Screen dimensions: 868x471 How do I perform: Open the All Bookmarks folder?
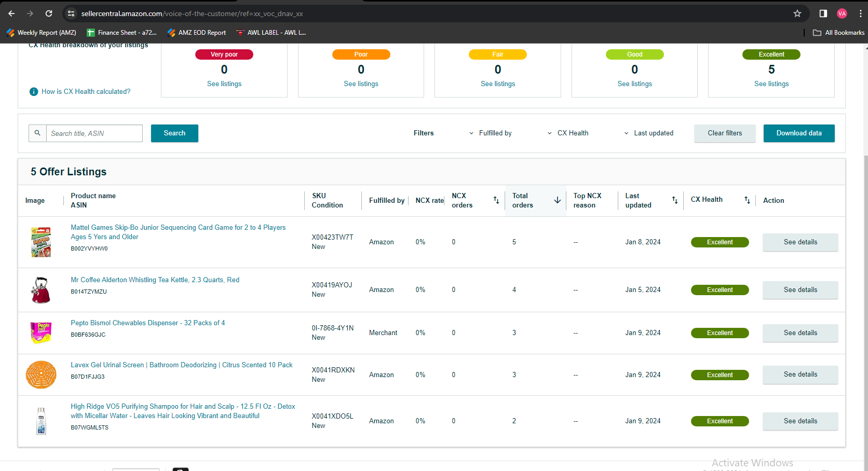[839, 33]
